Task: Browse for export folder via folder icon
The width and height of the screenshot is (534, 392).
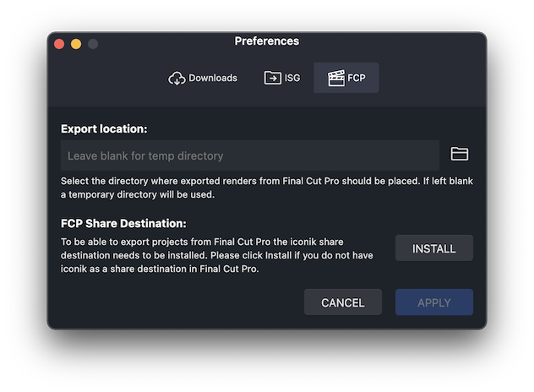Action: coord(460,154)
